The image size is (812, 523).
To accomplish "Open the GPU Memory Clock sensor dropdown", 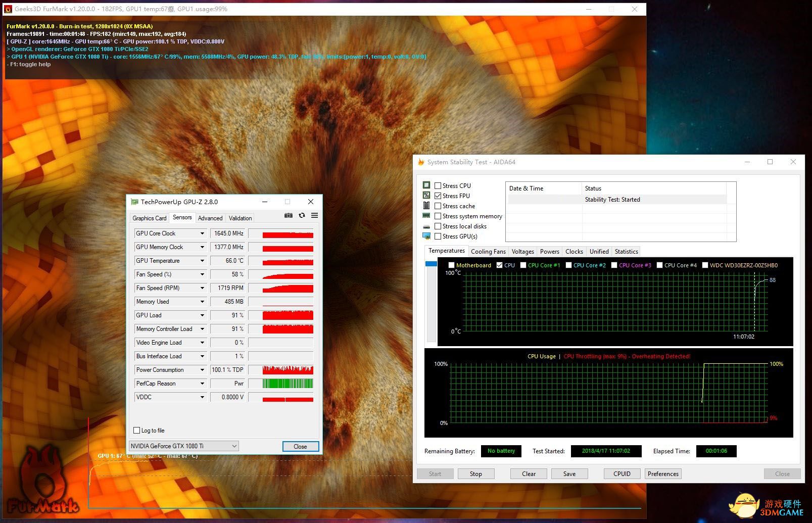I will pos(202,247).
